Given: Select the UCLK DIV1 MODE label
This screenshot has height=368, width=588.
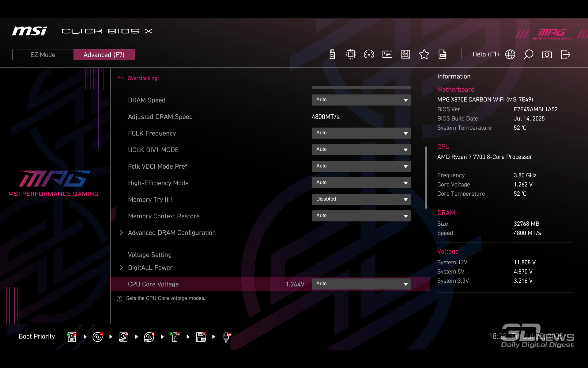Looking at the screenshot, I should pyautogui.click(x=153, y=150).
